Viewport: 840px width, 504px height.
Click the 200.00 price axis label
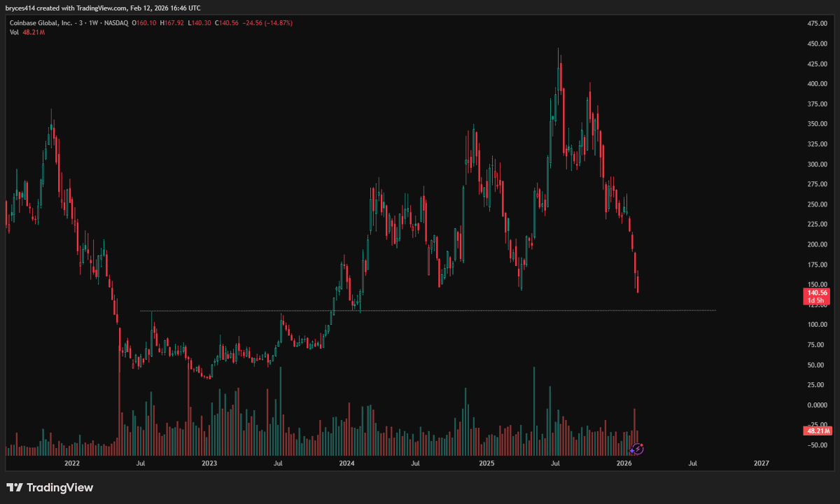(818, 245)
